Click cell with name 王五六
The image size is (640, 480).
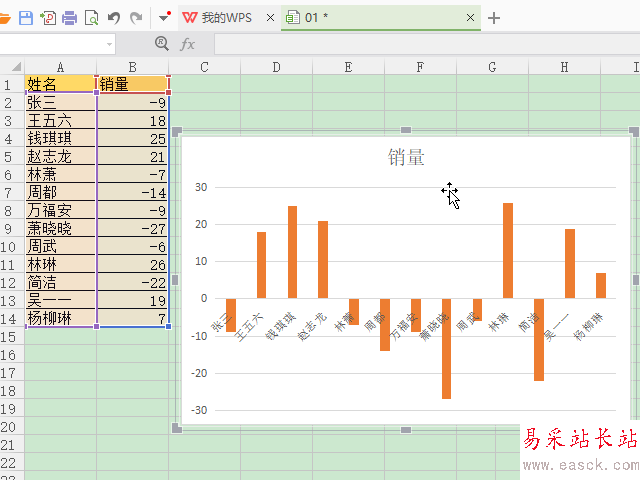point(60,120)
